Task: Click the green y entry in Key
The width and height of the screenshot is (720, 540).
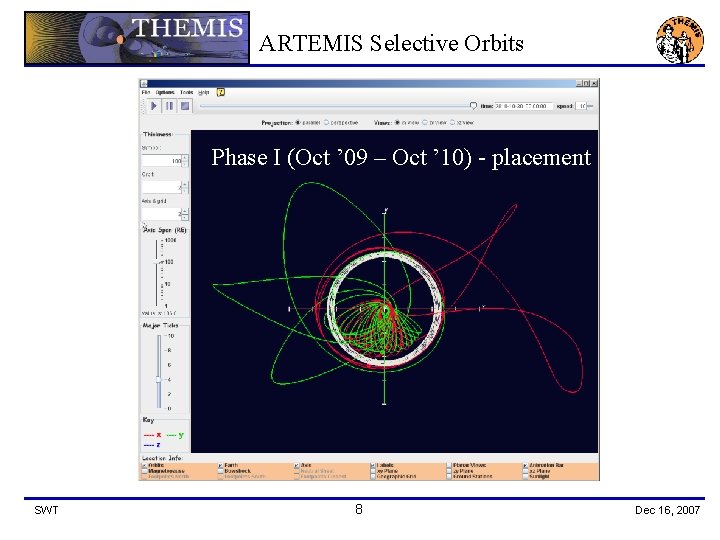Action: click(175, 434)
